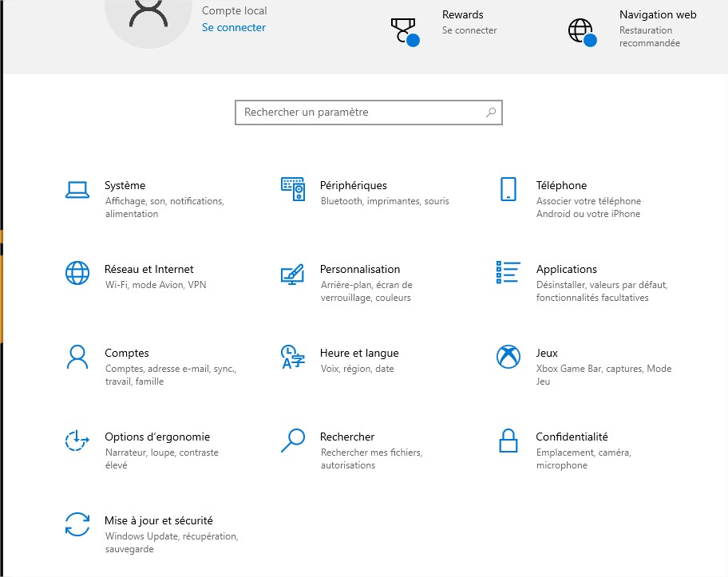Viewport: 728px width, 577px height.
Task: Click in the Rechercher un paramètre field
Action: (x=359, y=113)
